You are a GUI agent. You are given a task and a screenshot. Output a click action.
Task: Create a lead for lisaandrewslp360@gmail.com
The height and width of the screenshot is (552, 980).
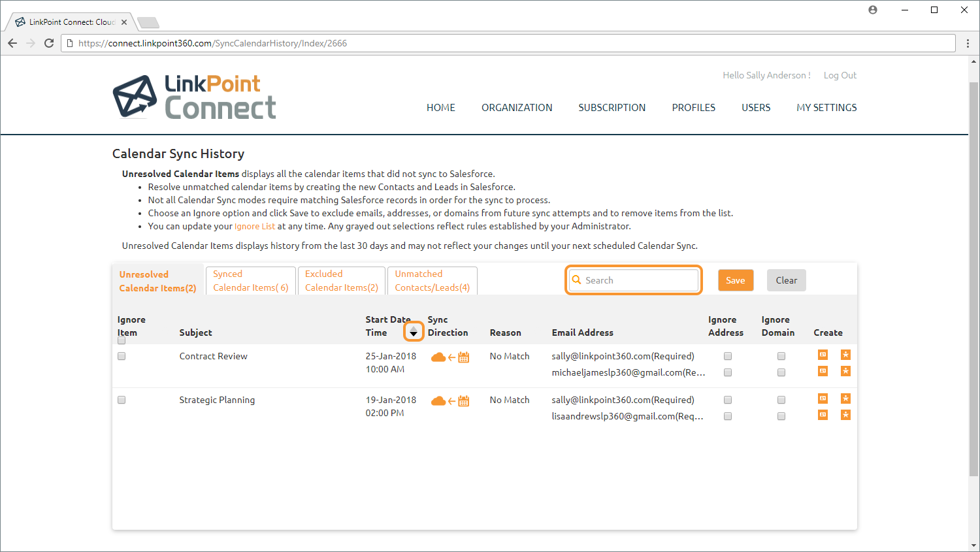[845, 415]
